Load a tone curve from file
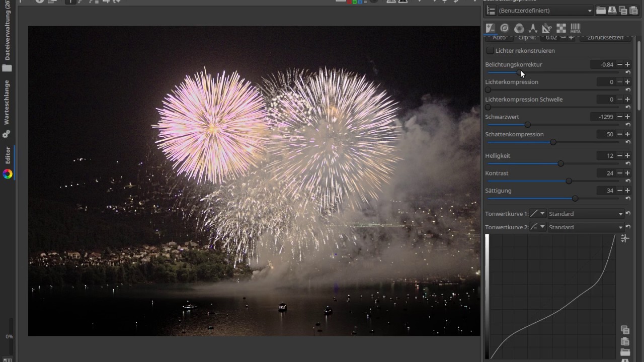 pos(625,352)
